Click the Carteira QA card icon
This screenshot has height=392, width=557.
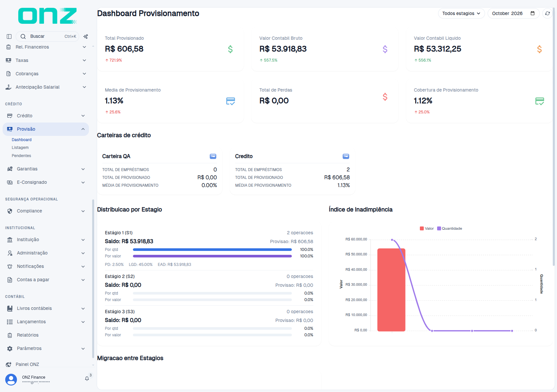click(213, 156)
